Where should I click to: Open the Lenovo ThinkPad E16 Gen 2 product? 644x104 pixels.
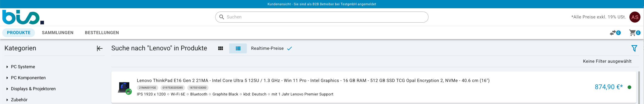(x=313, y=81)
